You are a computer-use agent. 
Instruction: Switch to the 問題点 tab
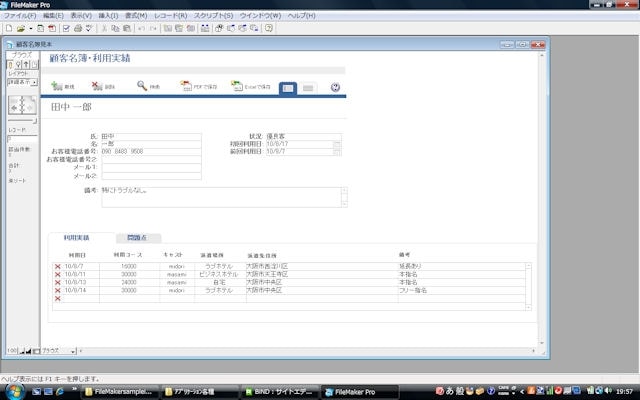coord(137,238)
